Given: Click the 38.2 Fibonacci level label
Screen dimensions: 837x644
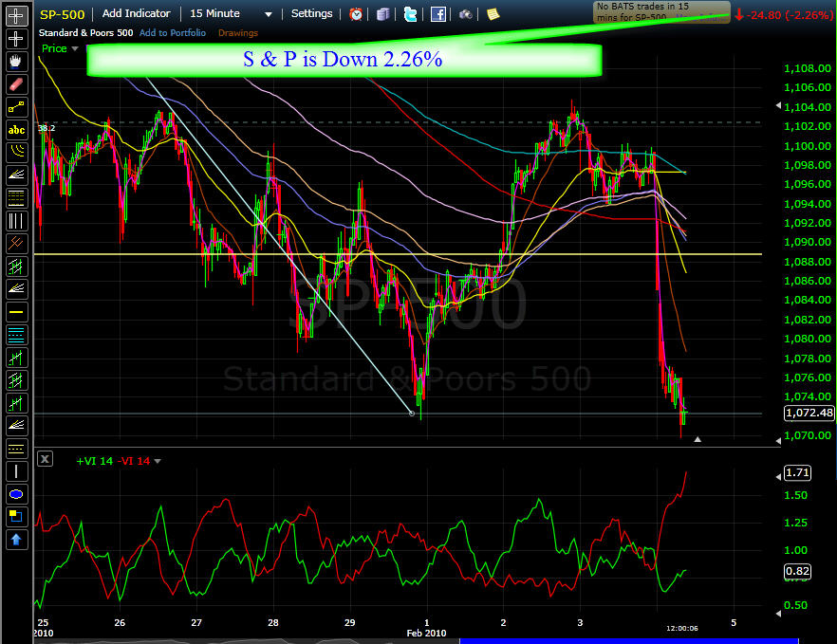Looking at the screenshot, I should (46, 128).
